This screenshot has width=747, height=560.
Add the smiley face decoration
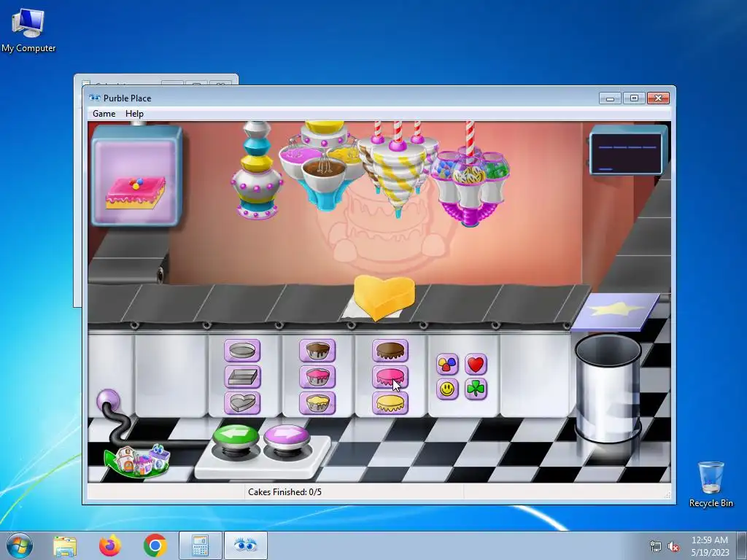point(447,389)
